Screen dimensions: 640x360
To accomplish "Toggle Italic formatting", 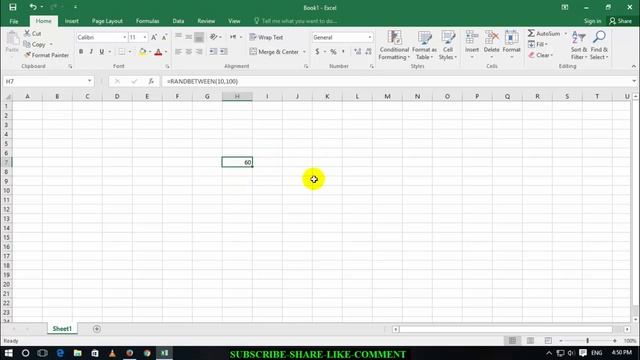I will pos(91,52).
